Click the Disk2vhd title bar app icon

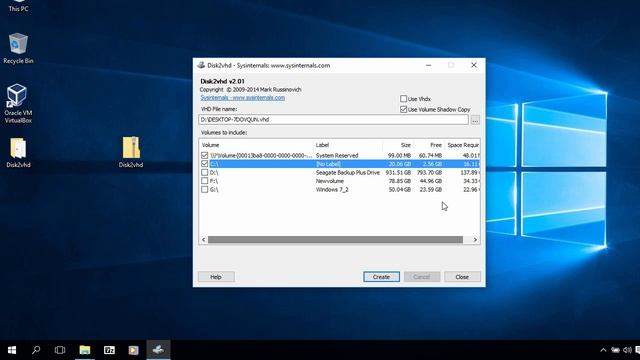click(x=201, y=65)
